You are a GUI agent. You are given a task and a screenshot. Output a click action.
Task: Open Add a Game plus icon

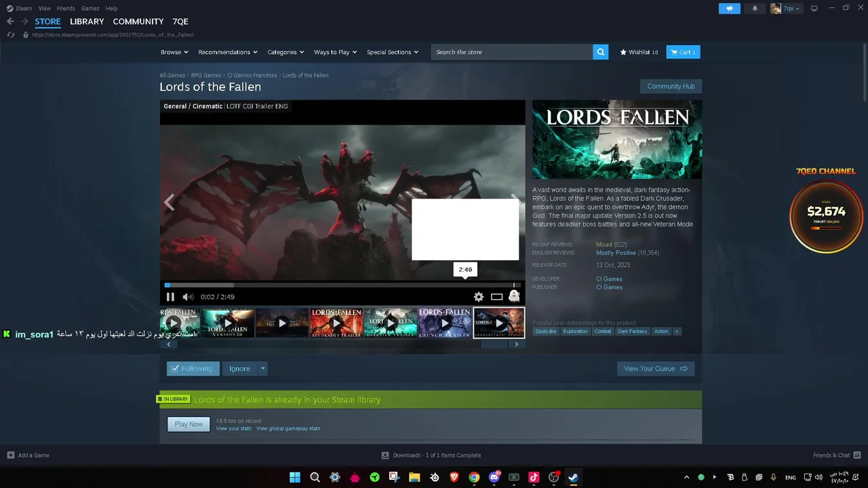tap(10, 455)
